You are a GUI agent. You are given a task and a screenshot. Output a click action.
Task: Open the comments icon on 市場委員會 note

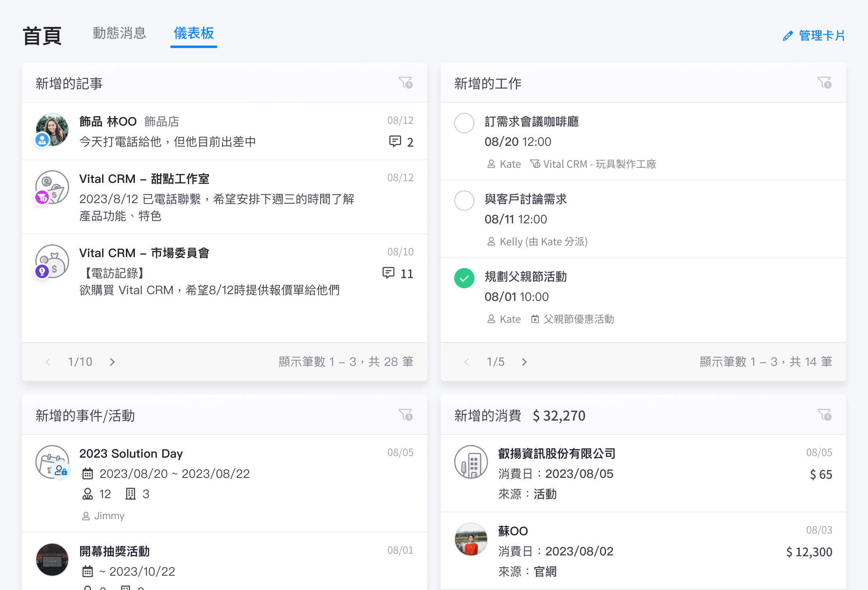tap(388, 273)
